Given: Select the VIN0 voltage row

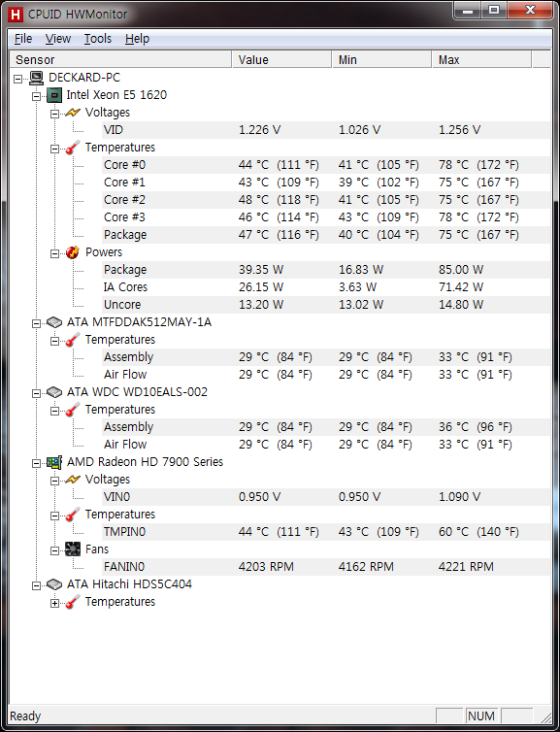Looking at the screenshot, I should click(326, 497).
